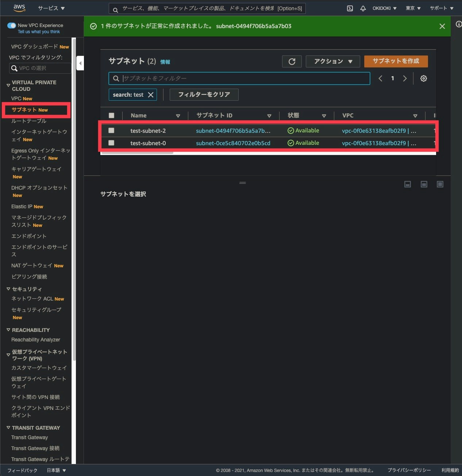Collapse the 仮想プライベートネットワーク section
The height and width of the screenshot is (476, 462).
tap(8, 355)
